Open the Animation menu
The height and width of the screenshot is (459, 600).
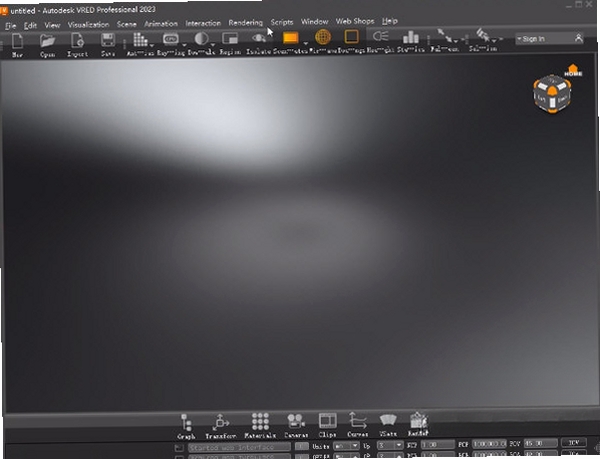(x=161, y=24)
